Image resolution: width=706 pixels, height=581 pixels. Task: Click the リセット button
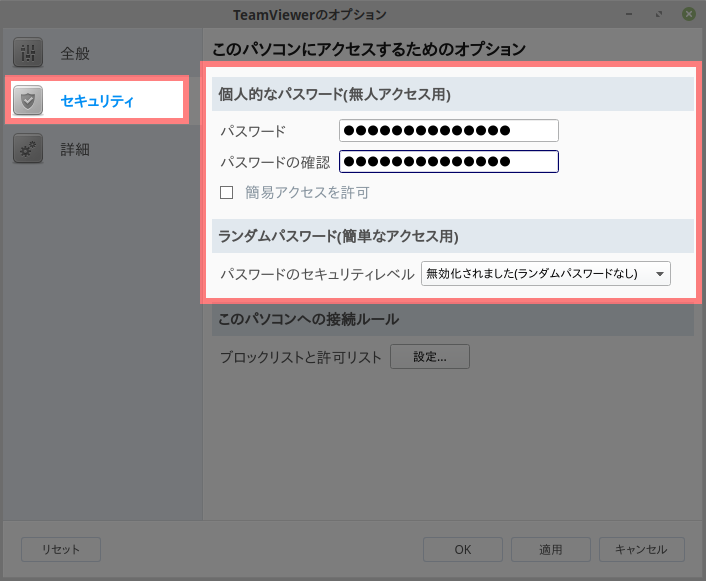pos(61,549)
